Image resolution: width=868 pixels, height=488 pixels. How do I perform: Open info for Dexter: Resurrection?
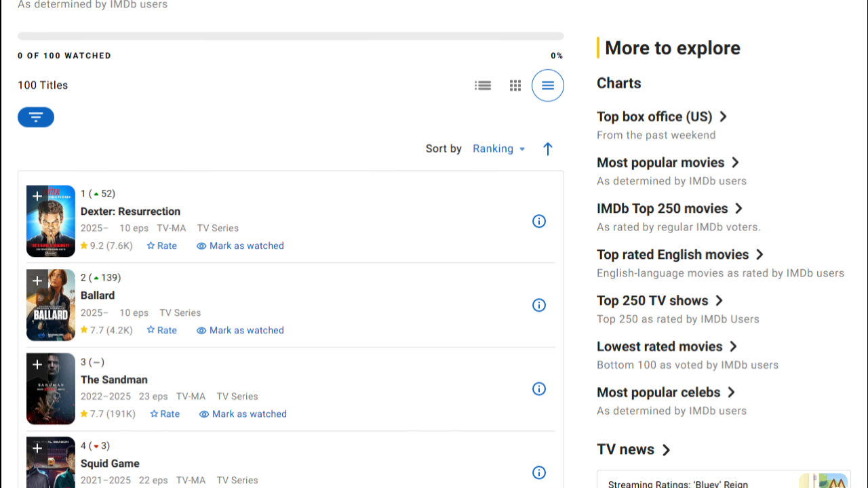coord(539,221)
